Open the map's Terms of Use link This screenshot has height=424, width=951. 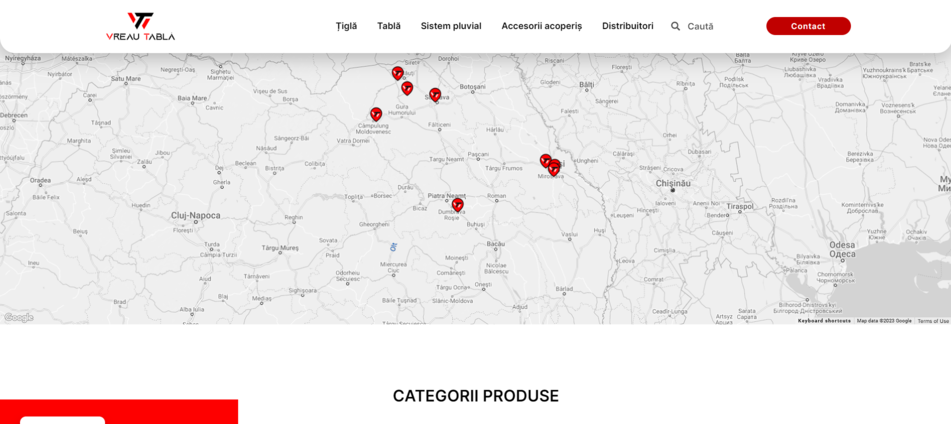[x=933, y=321]
